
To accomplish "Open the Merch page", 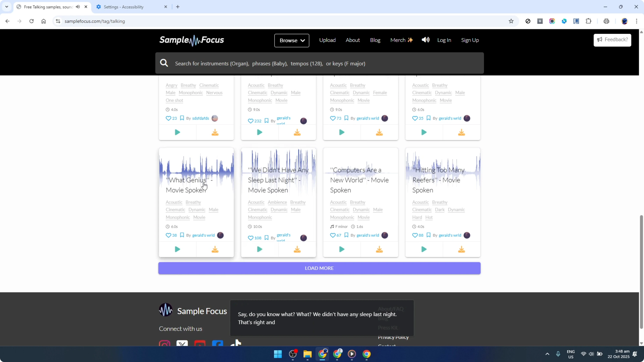I will 401,40.
